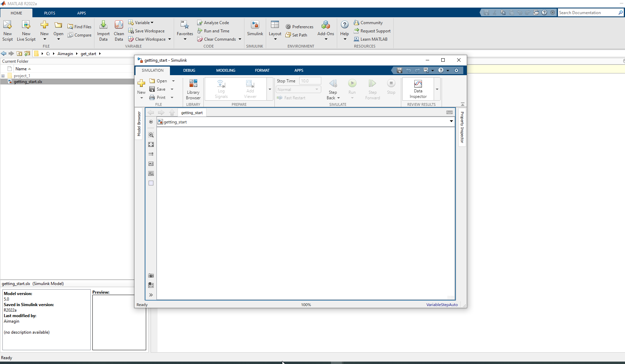Select getting_start.slx in Current Folder
This screenshot has height=364, width=625.
pos(28,82)
